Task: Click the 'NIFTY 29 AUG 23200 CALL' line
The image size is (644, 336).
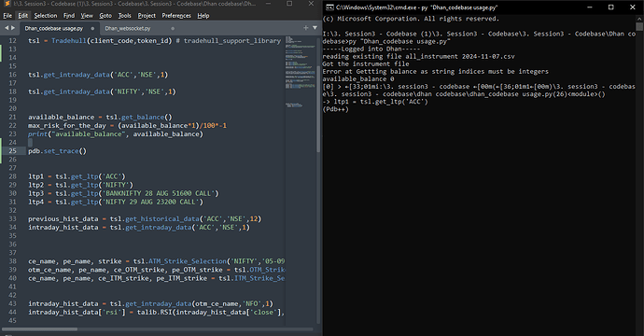Action: click(116, 202)
